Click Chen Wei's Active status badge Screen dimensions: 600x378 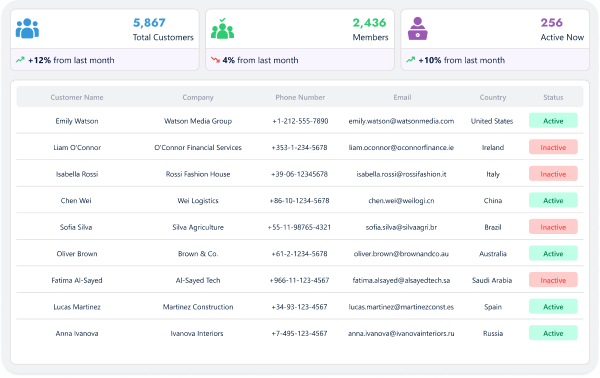[553, 200]
